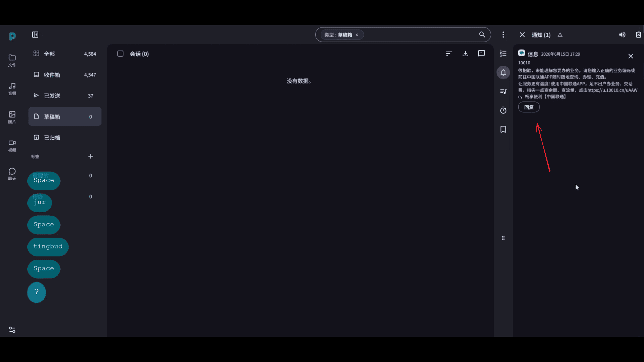
Task: Open the Audio section in sidebar
Action: pyautogui.click(x=12, y=89)
